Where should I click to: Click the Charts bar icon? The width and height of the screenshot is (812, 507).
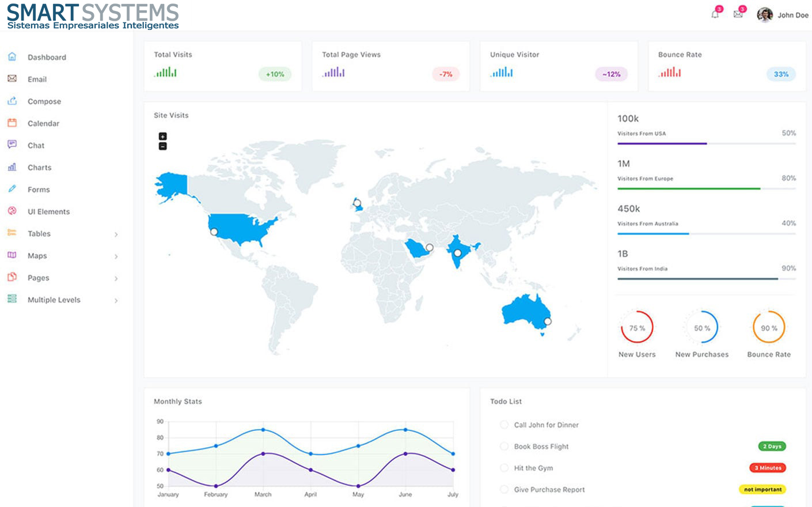[12, 167]
